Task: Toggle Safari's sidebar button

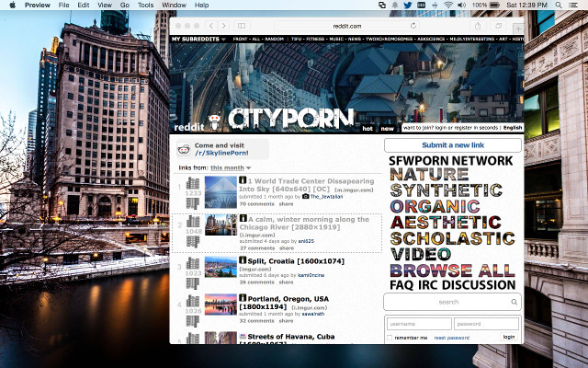Action: (x=242, y=26)
